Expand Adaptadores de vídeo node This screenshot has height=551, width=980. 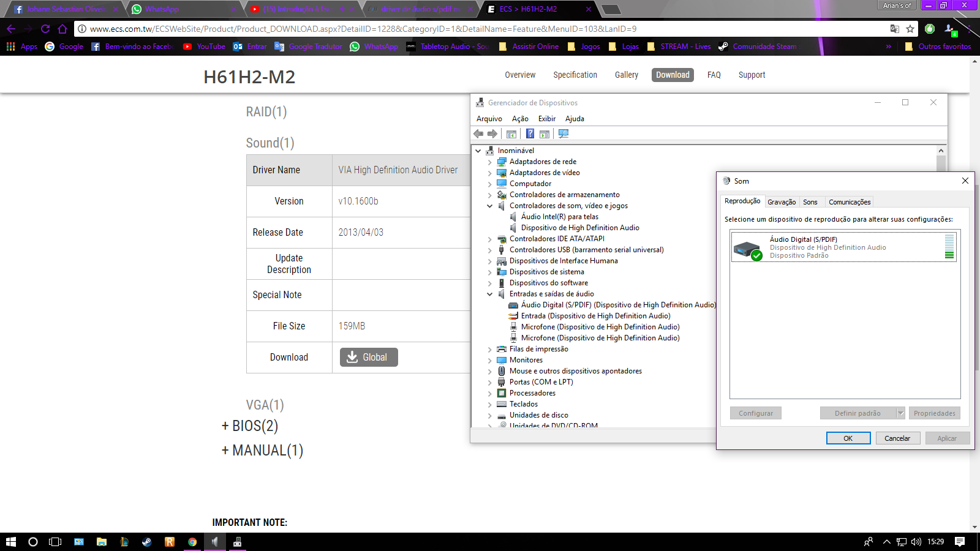489,173
